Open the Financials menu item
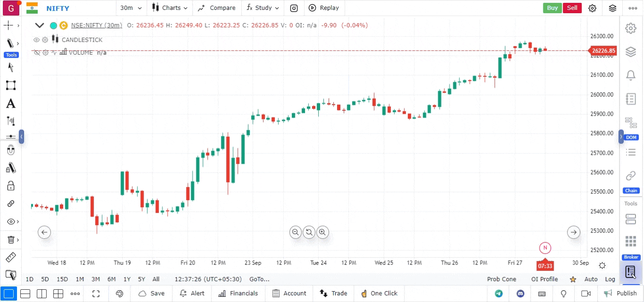Image resolution: width=644 pixels, height=302 pixels. (238, 294)
